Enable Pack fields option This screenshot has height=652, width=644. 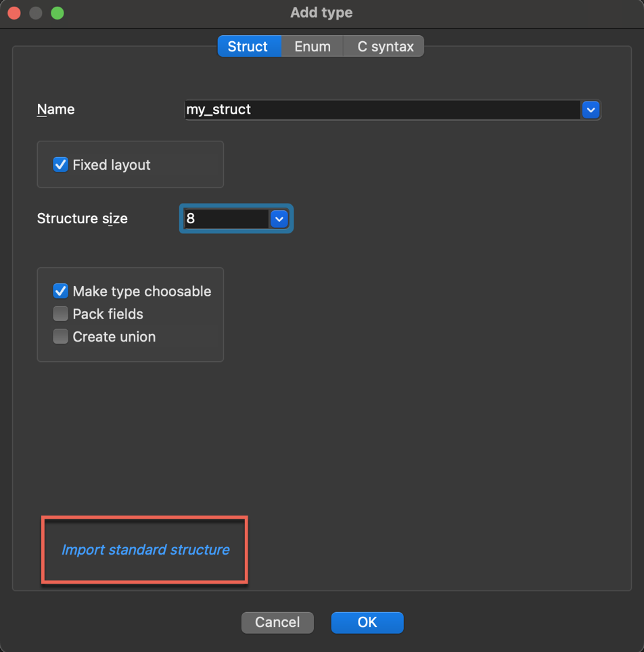coord(60,314)
